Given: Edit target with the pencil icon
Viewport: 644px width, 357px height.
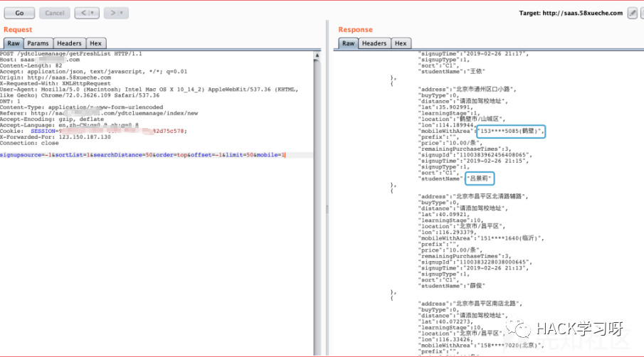Looking at the screenshot, I should point(633,13).
